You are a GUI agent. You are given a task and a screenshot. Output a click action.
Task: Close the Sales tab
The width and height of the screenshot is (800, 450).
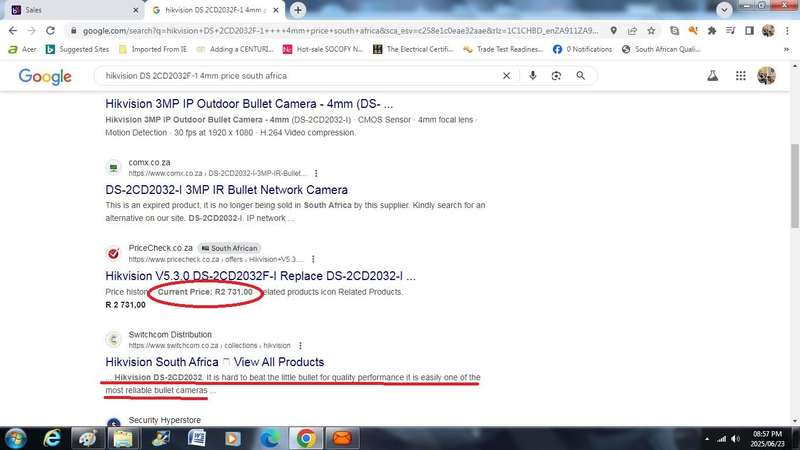(136, 10)
